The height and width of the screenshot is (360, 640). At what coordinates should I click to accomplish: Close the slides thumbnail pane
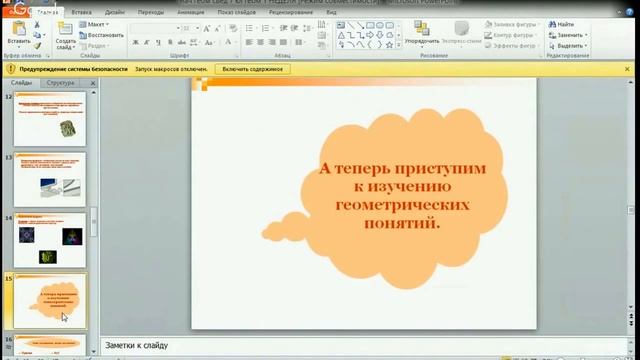tap(93, 83)
